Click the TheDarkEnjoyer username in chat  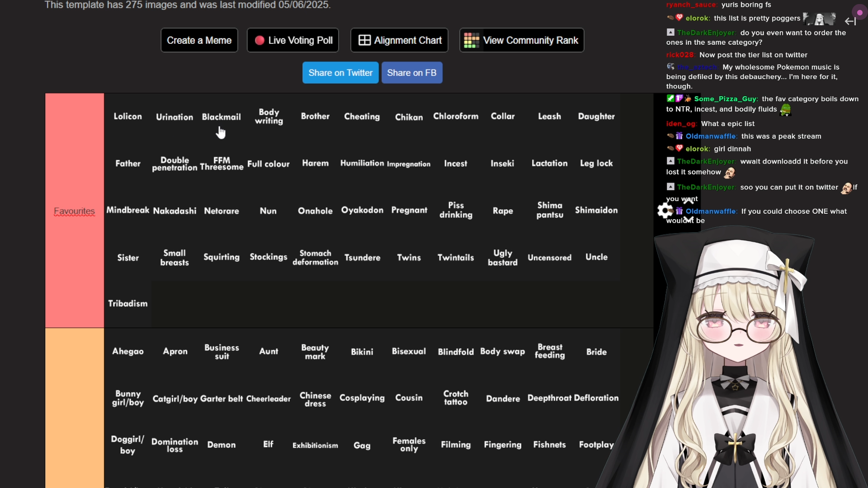706,33
